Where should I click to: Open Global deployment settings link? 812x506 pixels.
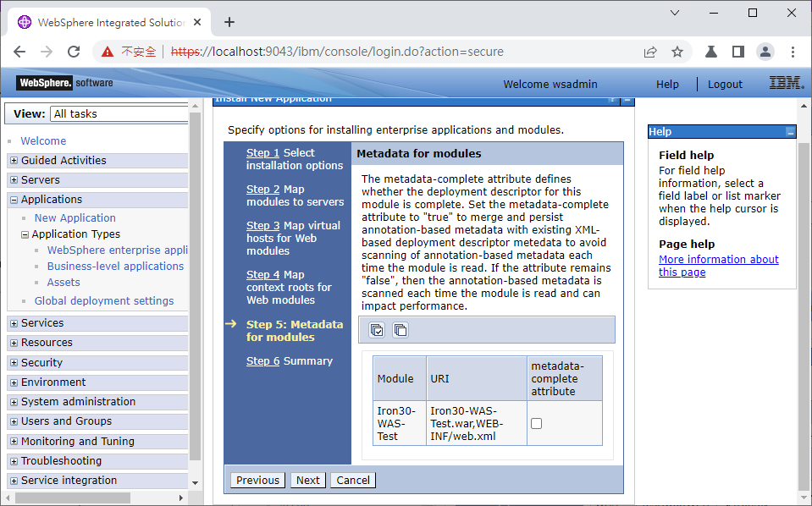[x=104, y=300]
